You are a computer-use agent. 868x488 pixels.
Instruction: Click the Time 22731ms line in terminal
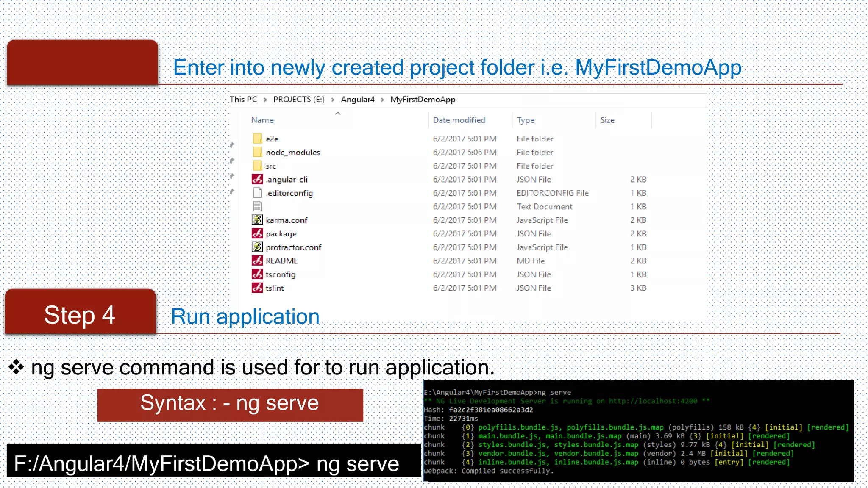pos(451,419)
